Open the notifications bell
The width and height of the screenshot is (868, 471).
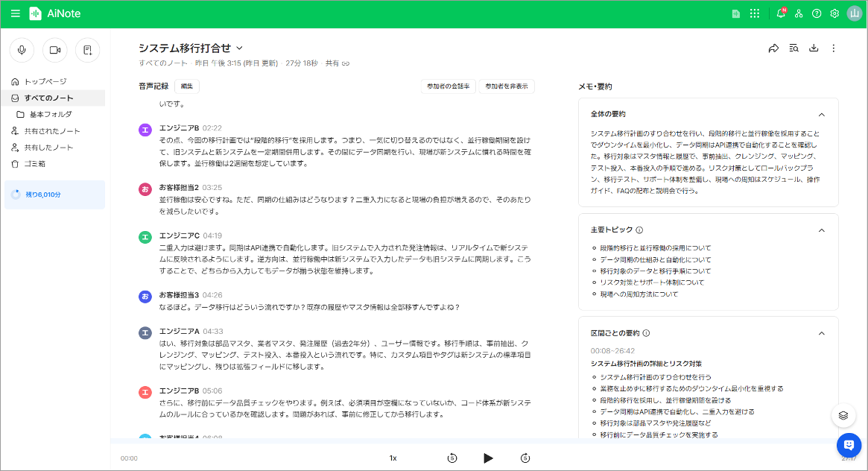point(780,13)
